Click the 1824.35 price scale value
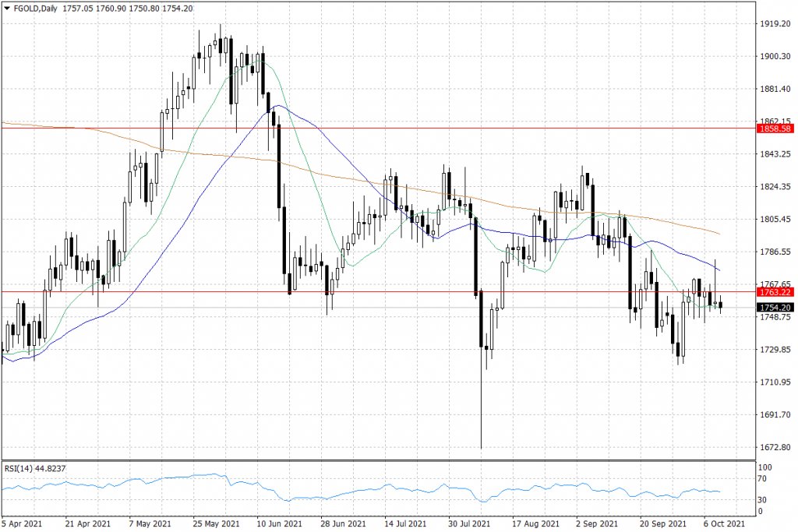Viewport: 798px width, 532px height. click(x=775, y=187)
